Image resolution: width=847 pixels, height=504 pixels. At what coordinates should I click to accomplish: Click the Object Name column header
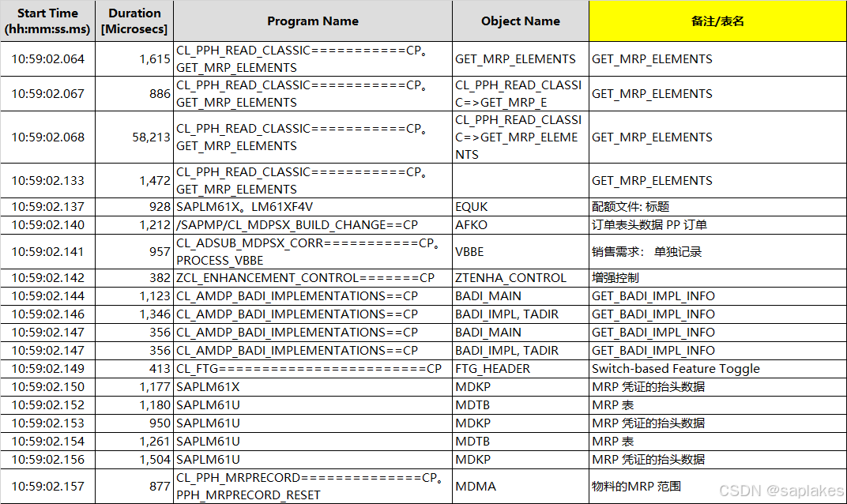(x=520, y=21)
